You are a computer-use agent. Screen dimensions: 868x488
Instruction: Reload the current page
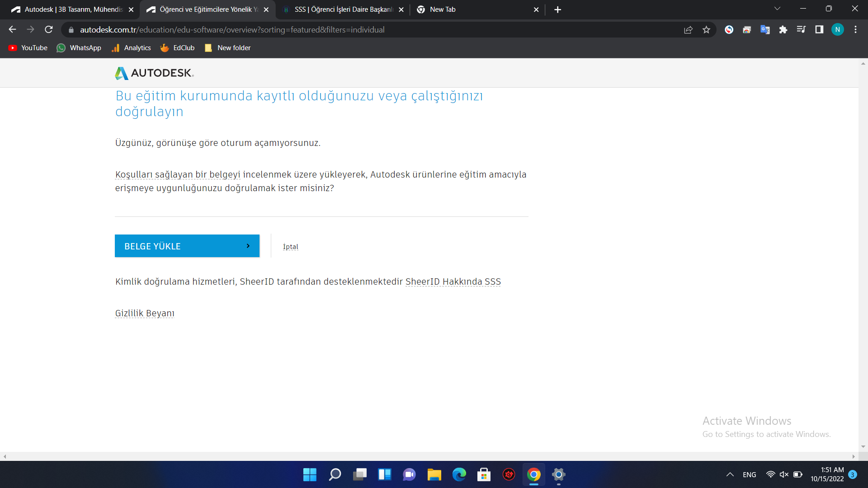[49, 30]
